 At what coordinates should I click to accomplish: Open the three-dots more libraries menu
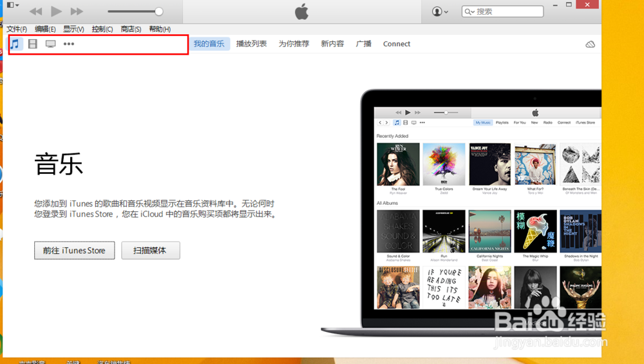(x=69, y=44)
